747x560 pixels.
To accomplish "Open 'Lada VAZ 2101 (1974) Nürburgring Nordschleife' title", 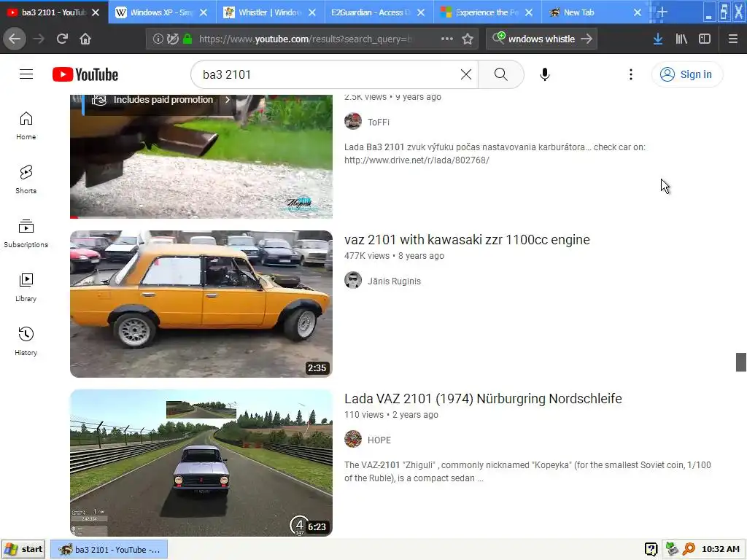I will click(x=483, y=399).
